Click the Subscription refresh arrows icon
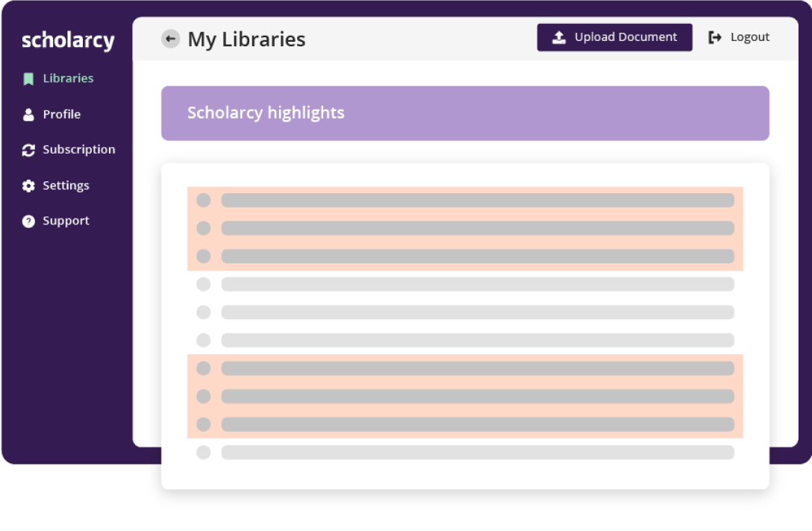This screenshot has width=812, height=531. tap(28, 150)
